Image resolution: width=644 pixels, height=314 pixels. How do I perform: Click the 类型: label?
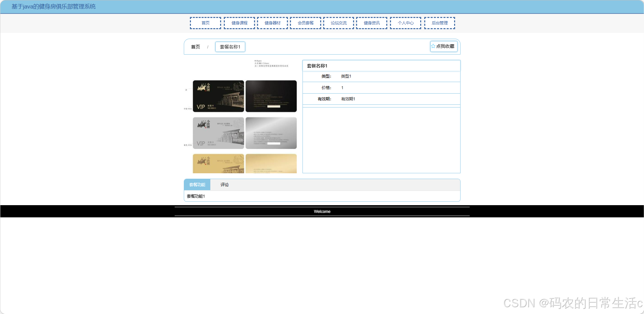click(x=326, y=76)
